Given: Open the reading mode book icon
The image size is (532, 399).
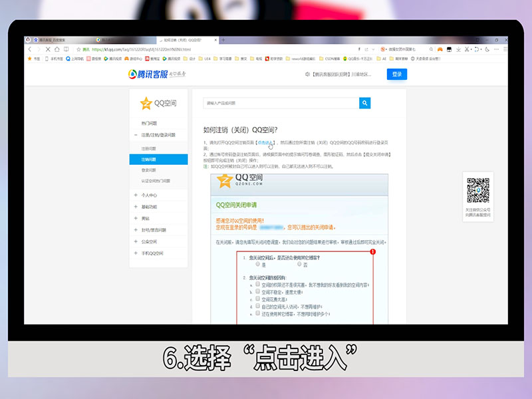Looking at the screenshot, I should click(x=66, y=49).
